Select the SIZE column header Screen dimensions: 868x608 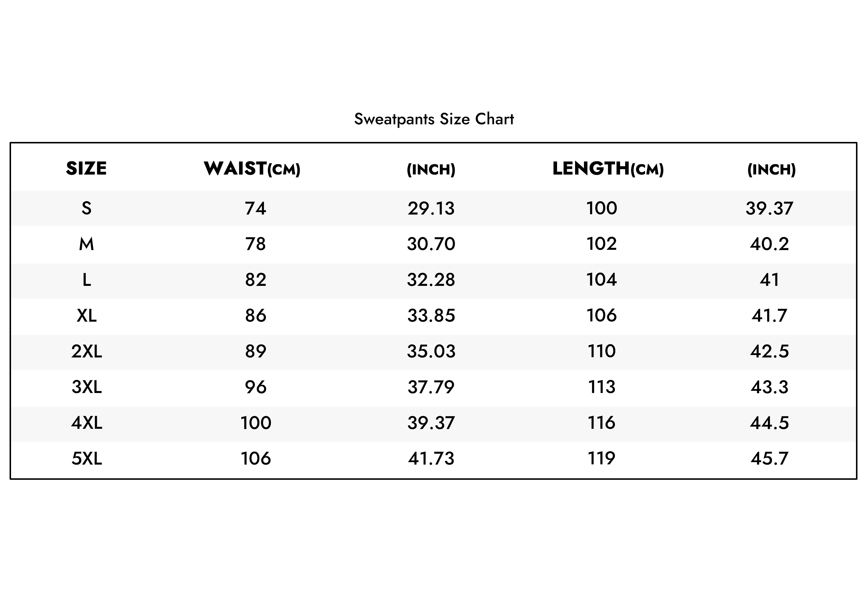[x=86, y=168]
